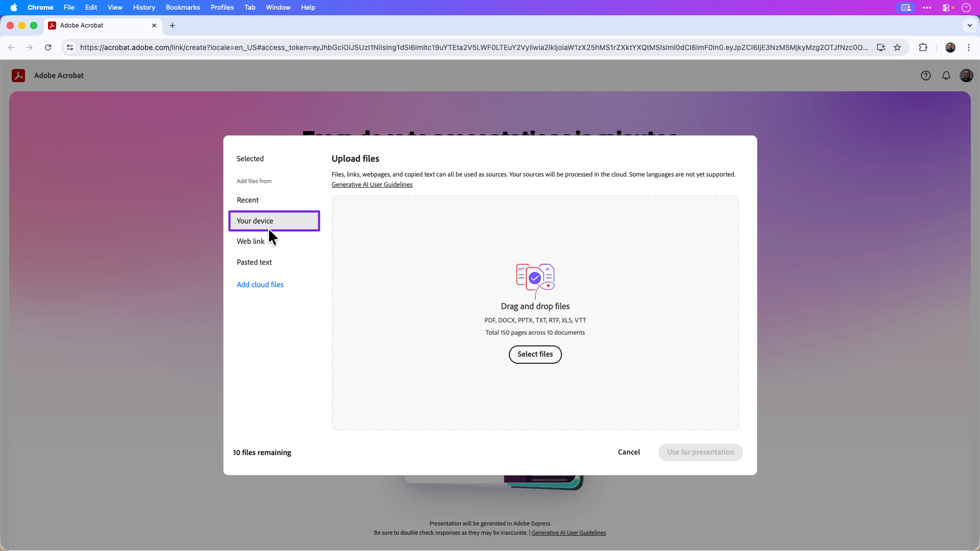
Task: Click the Adobe Acrobat header title
Action: click(x=59, y=76)
